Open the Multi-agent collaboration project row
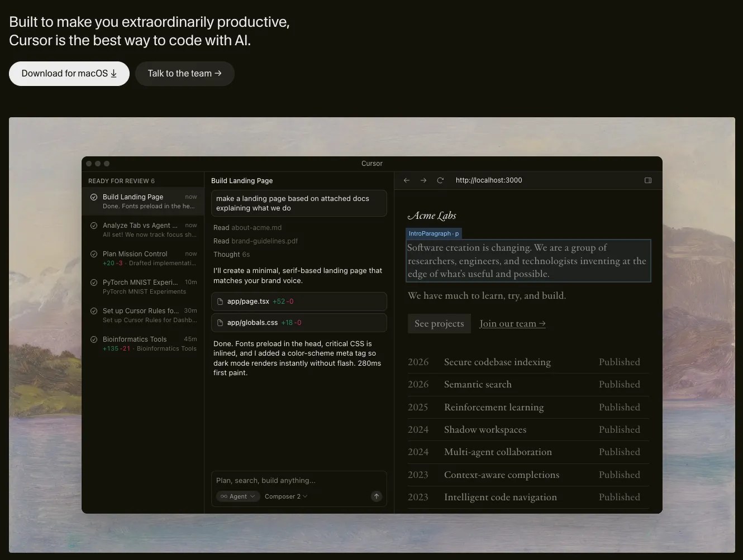The image size is (743, 560). point(528,452)
